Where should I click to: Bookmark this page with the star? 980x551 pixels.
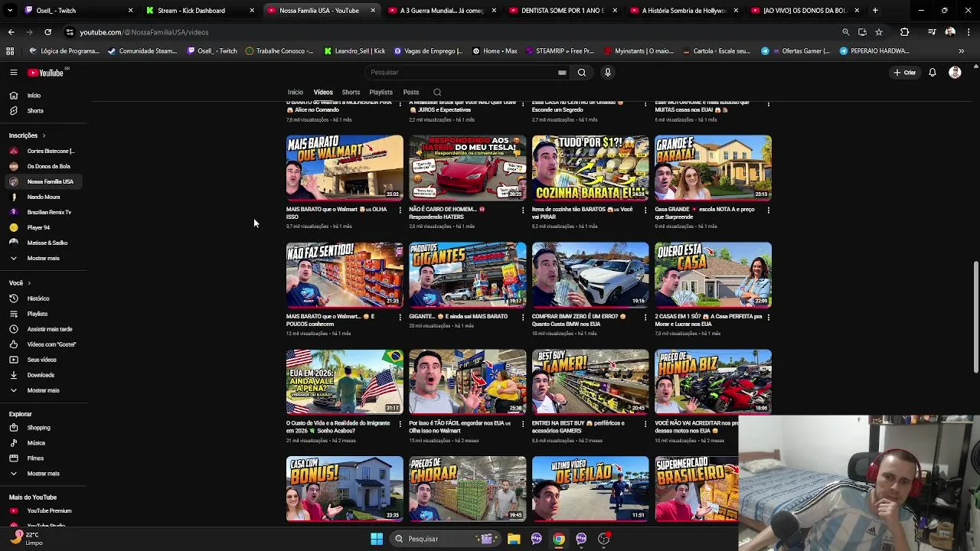[x=879, y=32]
